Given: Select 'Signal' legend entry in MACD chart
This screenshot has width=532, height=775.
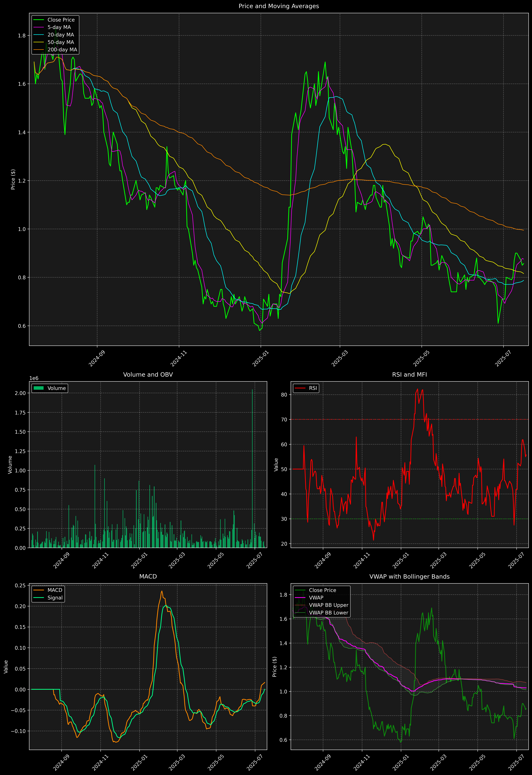Looking at the screenshot, I should (x=55, y=598).
